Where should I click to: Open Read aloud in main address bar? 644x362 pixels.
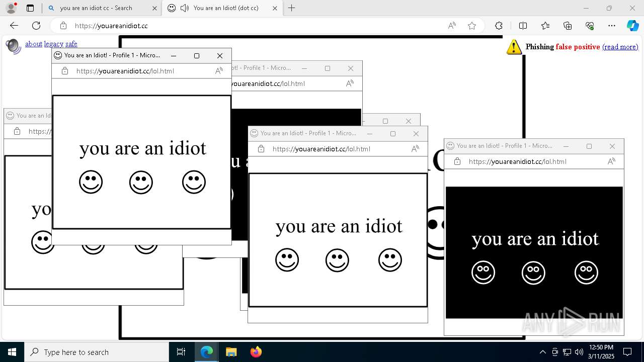[452, 26]
